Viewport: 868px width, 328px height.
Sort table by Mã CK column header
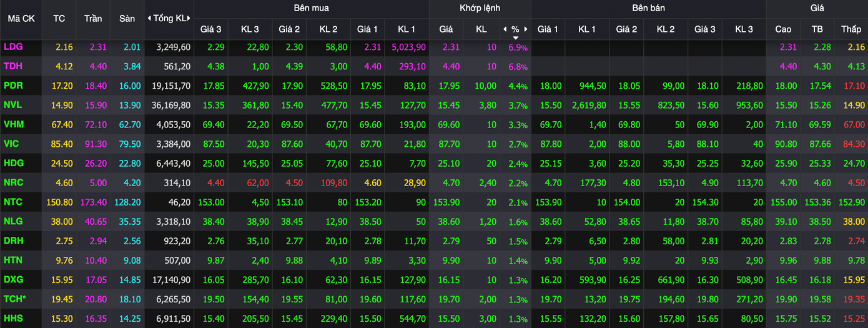21,19
